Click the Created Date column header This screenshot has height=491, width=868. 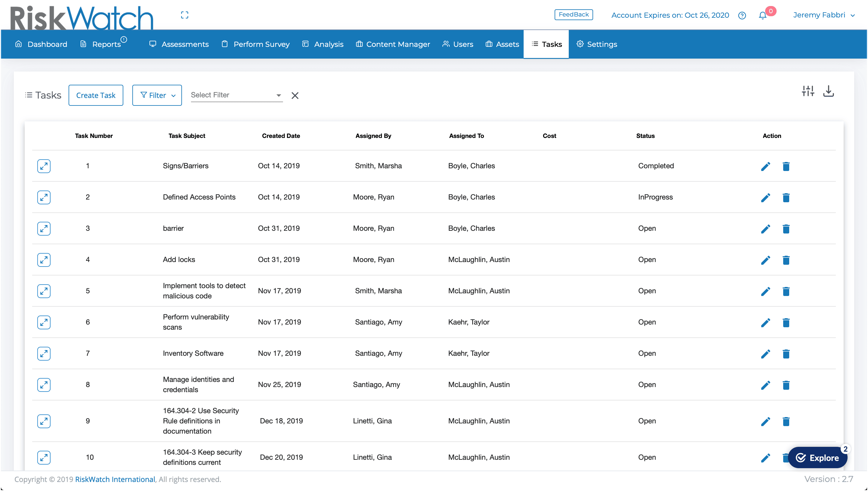281,136
